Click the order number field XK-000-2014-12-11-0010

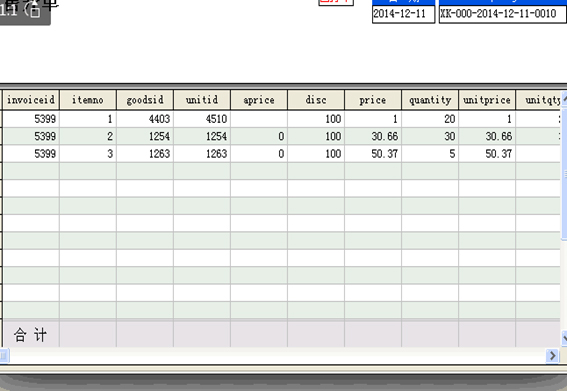click(503, 14)
